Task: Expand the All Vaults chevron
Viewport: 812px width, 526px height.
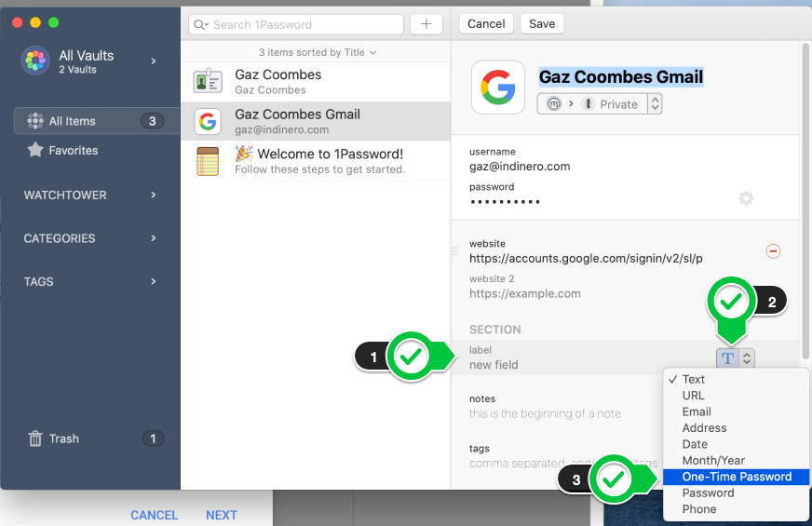Action: click(154, 61)
